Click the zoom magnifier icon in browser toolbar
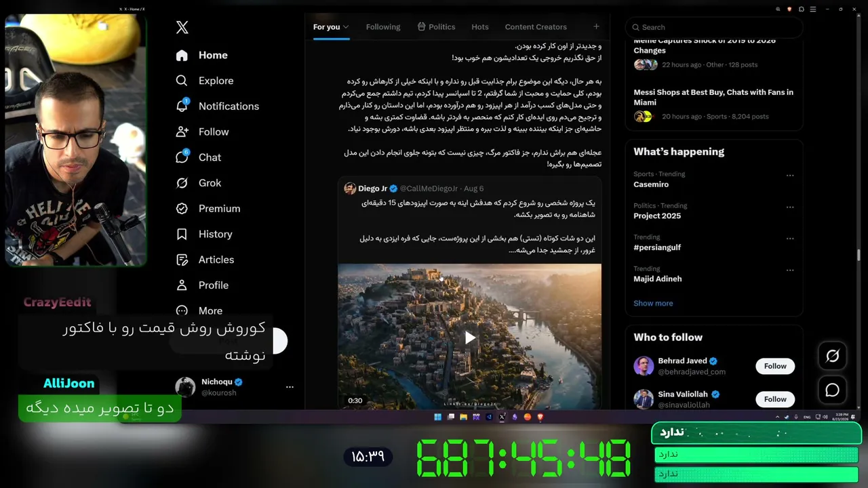 pyautogui.click(x=778, y=9)
